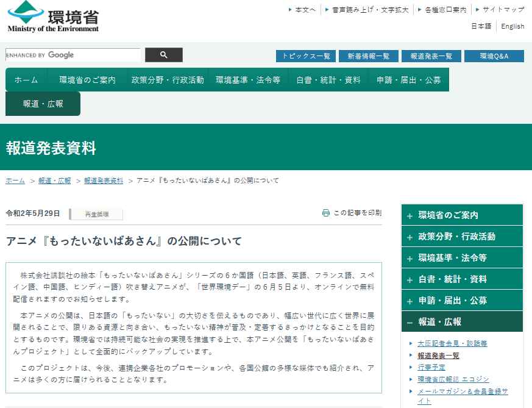Focus the Google search input field

click(73, 55)
